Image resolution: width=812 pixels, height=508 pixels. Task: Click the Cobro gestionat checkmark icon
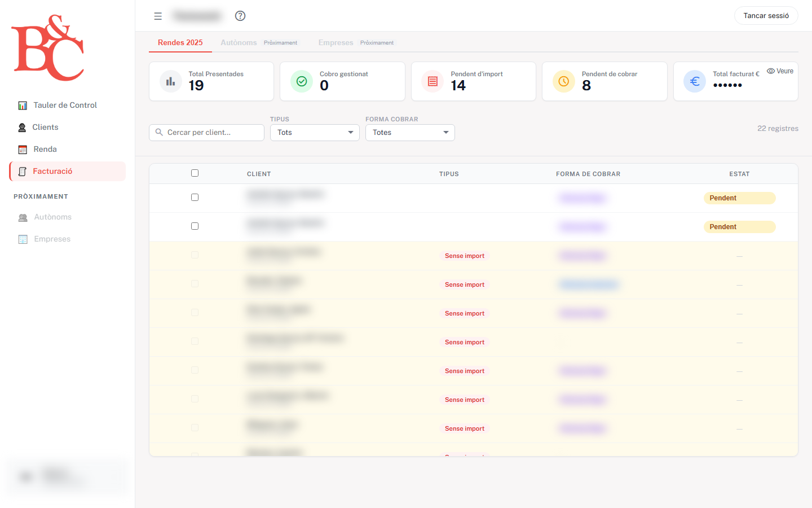coord(302,81)
